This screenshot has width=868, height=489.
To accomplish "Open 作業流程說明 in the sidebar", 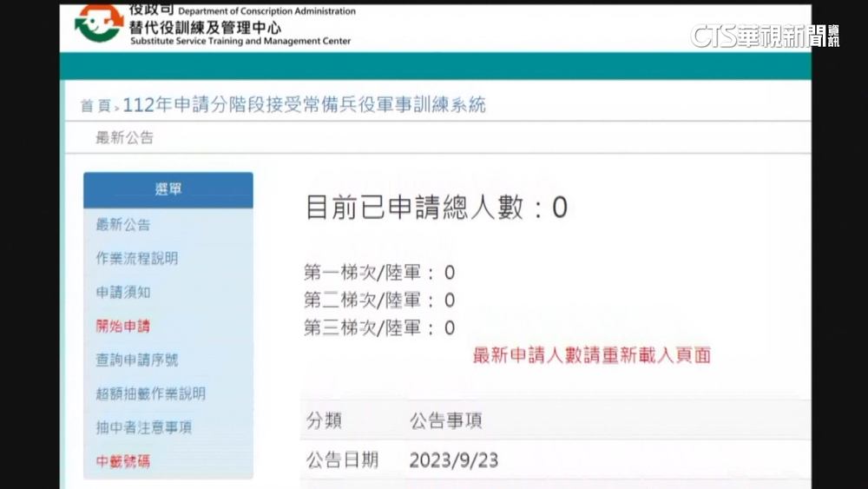I will 137,258.
